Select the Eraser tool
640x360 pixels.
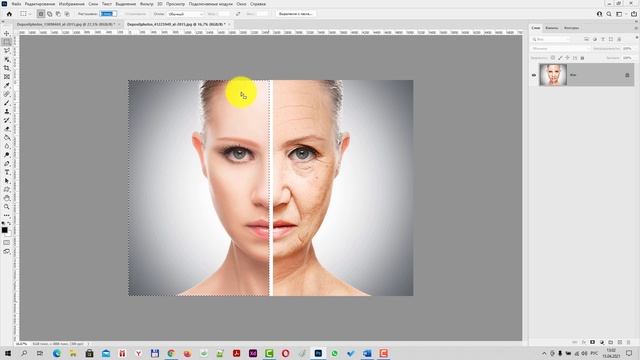point(7,129)
